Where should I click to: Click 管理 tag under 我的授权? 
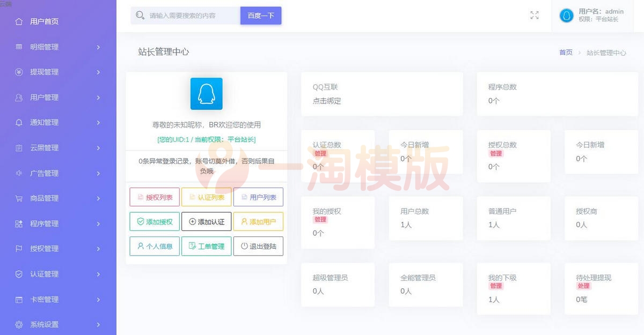[320, 220]
